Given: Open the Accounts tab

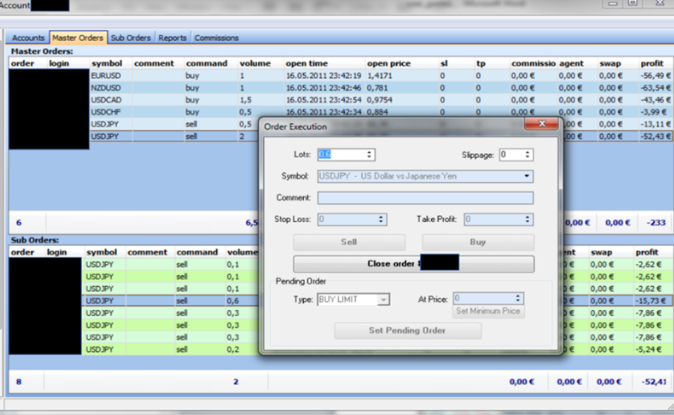Looking at the screenshot, I should tap(28, 38).
